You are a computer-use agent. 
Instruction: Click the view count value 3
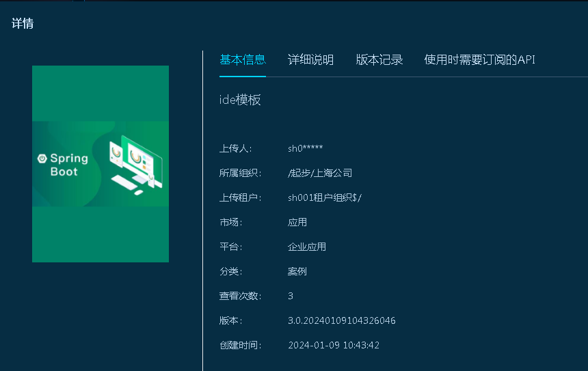coord(291,296)
